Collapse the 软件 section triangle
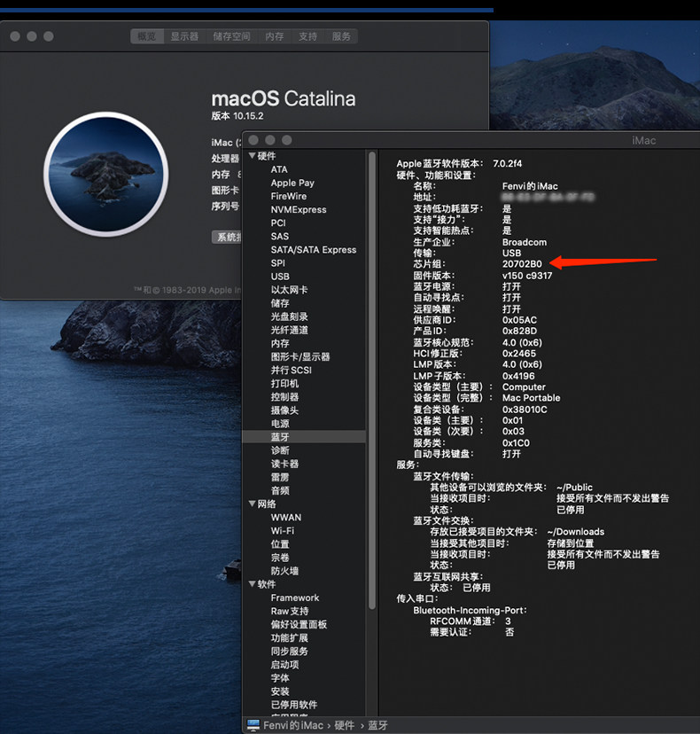 [253, 583]
